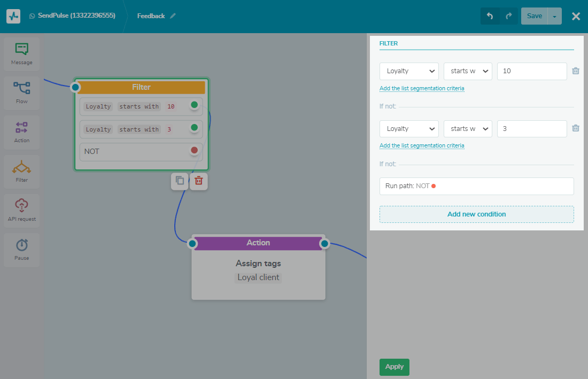Rename the Feedback flow with the pencil icon
The height and width of the screenshot is (379, 588).
(173, 16)
